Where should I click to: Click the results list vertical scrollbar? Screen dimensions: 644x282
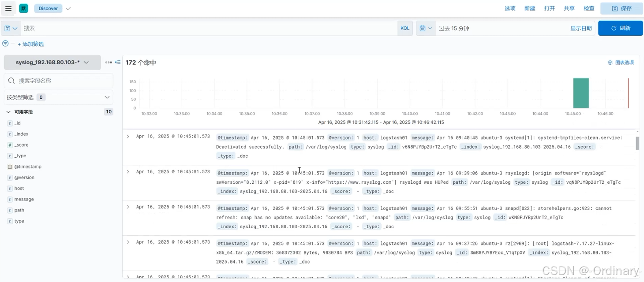click(x=637, y=143)
